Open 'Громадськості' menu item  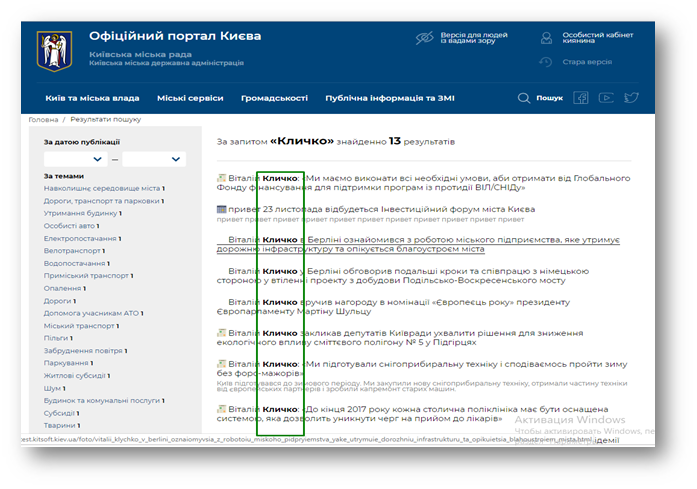click(x=273, y=98)
